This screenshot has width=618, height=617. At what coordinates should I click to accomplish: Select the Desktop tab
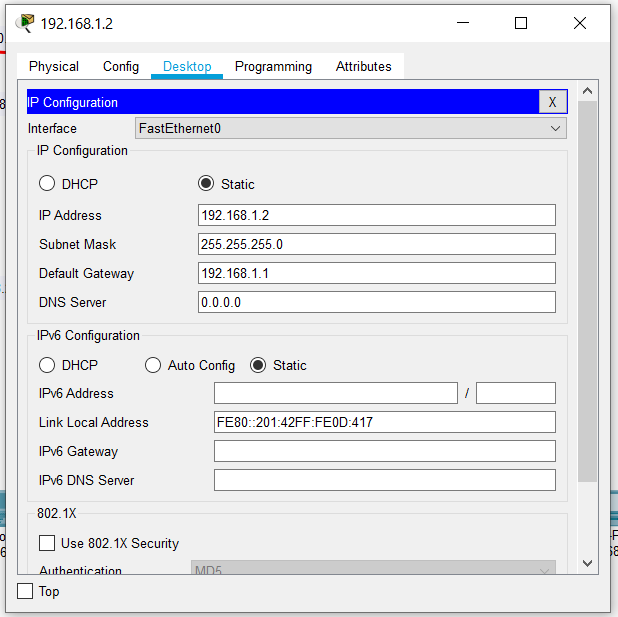(187, 66)
